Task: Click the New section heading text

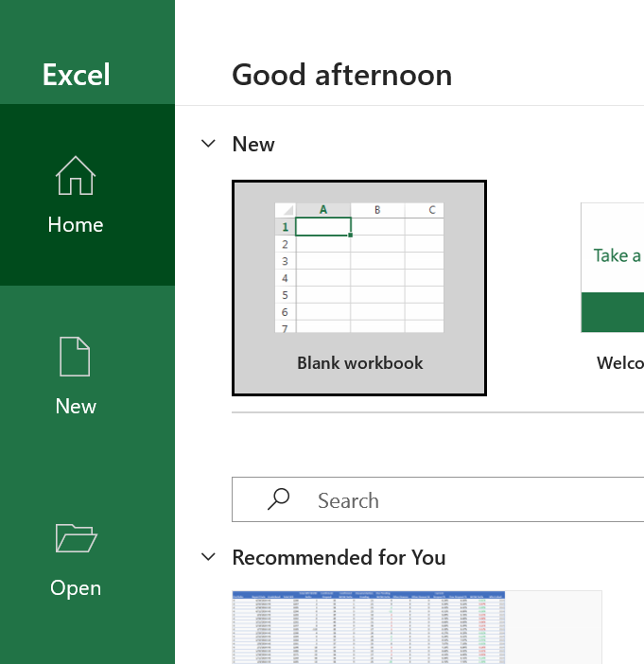Action: (253, 145)
